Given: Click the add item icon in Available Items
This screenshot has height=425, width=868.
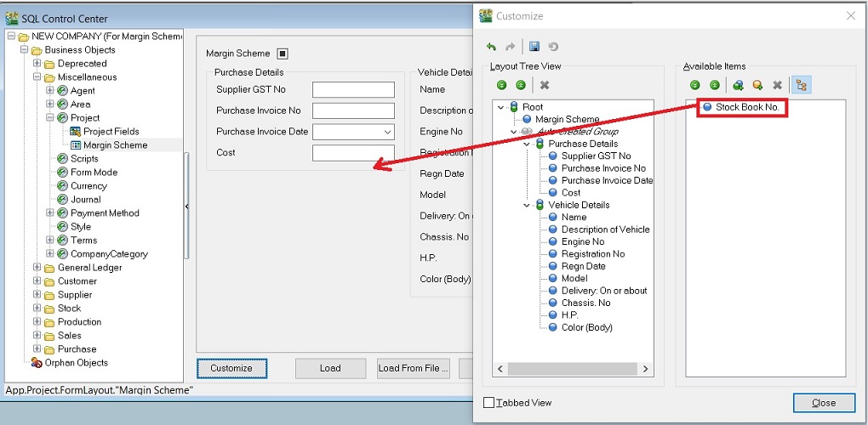Looking at the screenshot, I should (757, 85).
